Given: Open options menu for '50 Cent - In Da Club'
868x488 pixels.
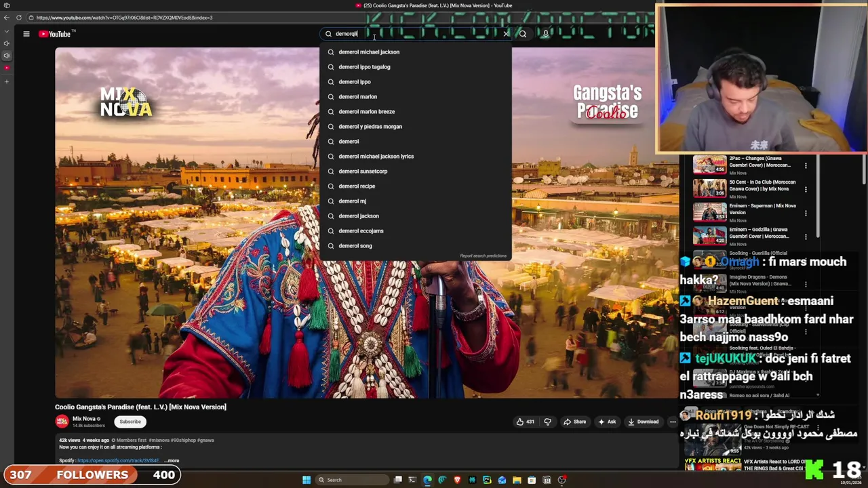Looking at the screenshot, I should coord(806,189).
